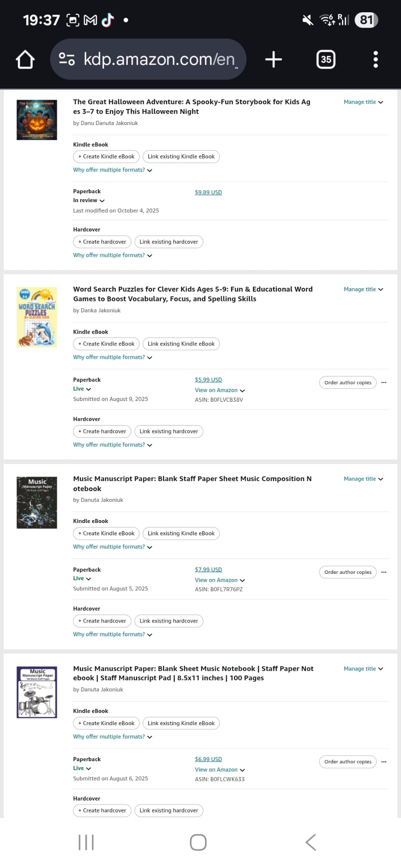Image resolution: width=401 pixels, height=868 pixels.
Task: Open the Word Search Puzzles cover thumbnail
Action: pos(37,317)
